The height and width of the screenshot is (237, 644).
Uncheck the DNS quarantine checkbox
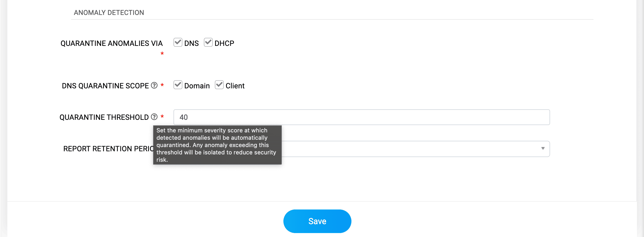pos(178,42)
